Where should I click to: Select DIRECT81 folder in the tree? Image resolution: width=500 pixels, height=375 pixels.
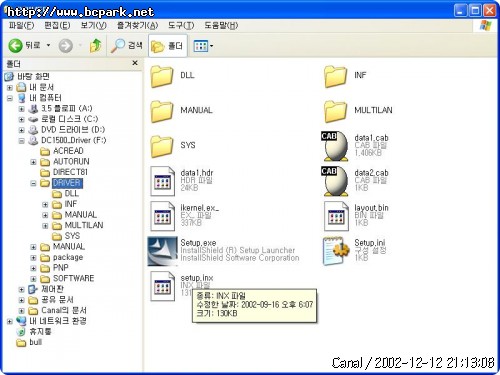(x=70, y=172)
